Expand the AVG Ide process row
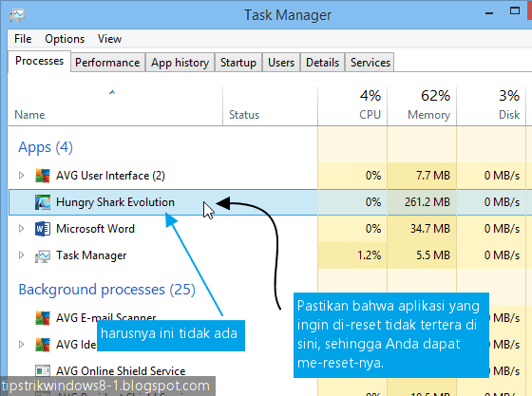 [21, 345]
